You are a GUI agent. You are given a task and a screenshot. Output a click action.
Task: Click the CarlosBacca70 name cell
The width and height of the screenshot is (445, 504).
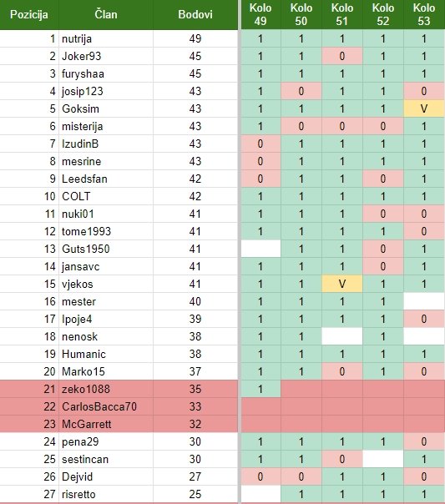tap(106, 406)
